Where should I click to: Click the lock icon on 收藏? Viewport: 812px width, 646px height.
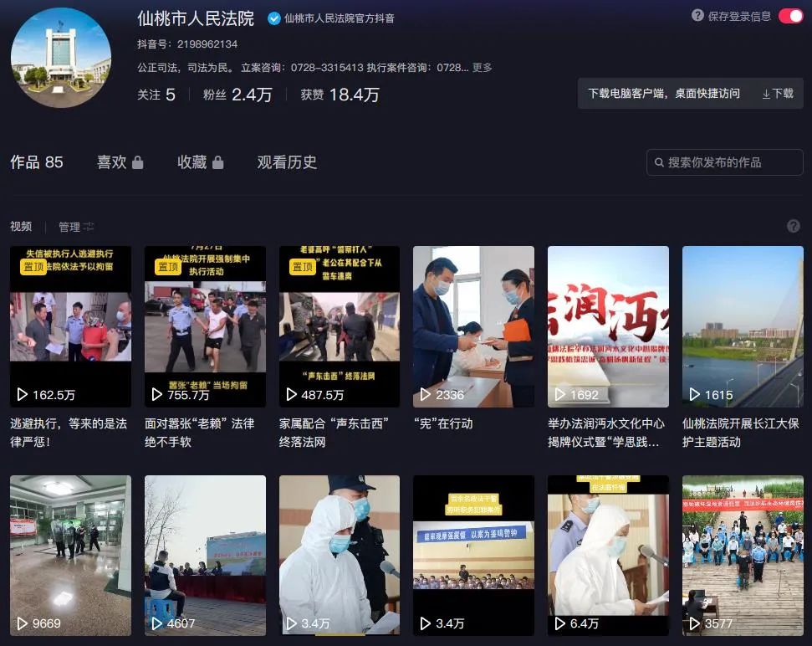[218, 162]
